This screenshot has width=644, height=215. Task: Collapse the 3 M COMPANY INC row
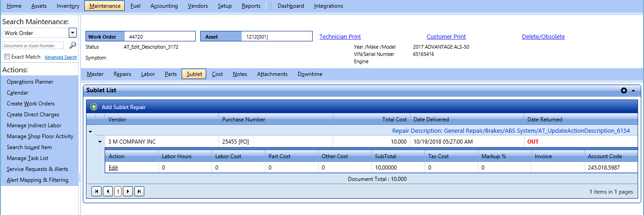[100, 142]
